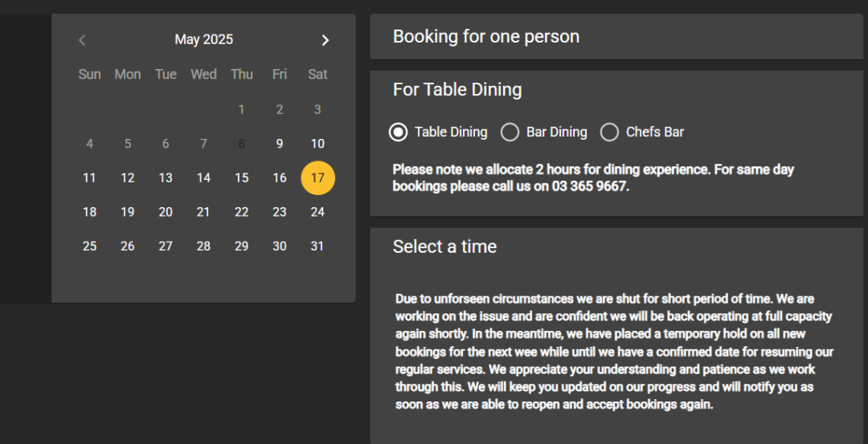The image size is (868, 444).
Task: Pick May 14 on the calendar
Action: (203, 178)
